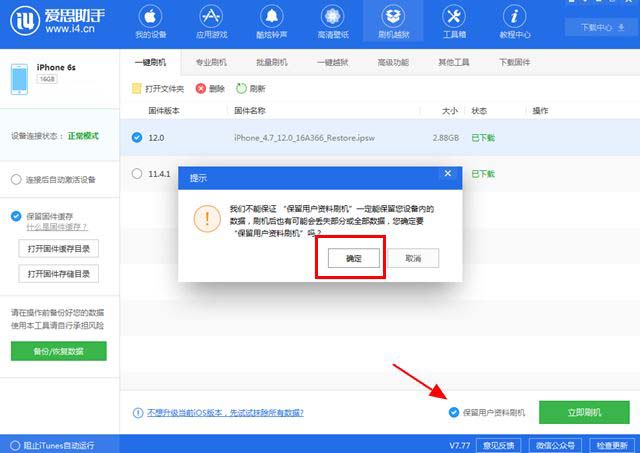Image resolution: width=640 pixels, height=453 pixels.
Task: Select firmware 11.4.1 radio button
Action: pos(137,174)
